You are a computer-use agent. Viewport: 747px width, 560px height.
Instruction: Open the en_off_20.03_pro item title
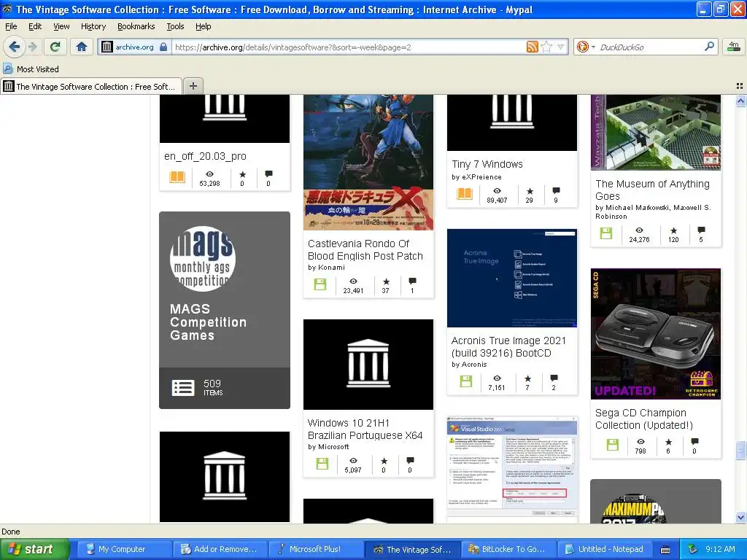(205, 156)
